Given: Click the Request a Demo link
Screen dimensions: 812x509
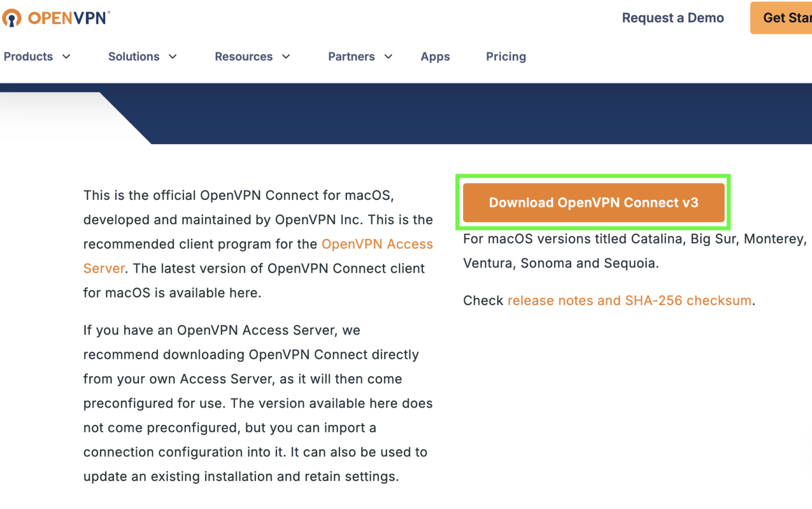Looking at the screenshot, I should click(x=673, y=17).
